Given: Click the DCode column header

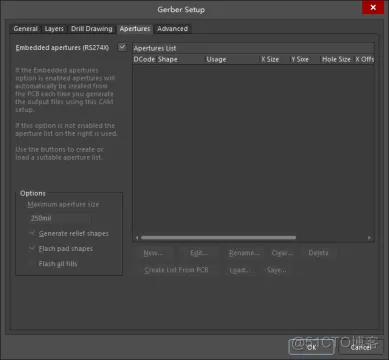Looking at the screenshot, I should pos(144,59).
